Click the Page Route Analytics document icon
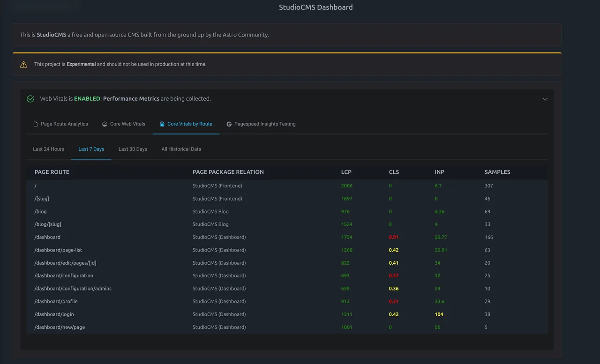Image resolution: width=600 pixels, height=364 pixels. [x=36, y=124]
